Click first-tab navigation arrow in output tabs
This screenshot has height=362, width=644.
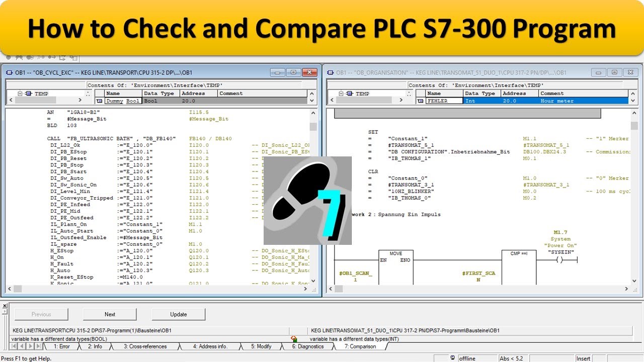pos(14,346)
